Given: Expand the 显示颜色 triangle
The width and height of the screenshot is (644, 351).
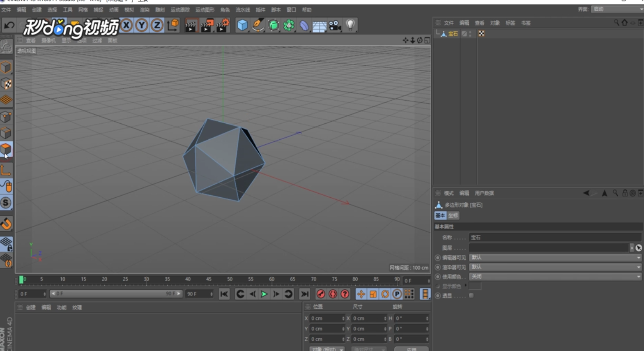Looking at the screenshot, I should pos(465,286).
